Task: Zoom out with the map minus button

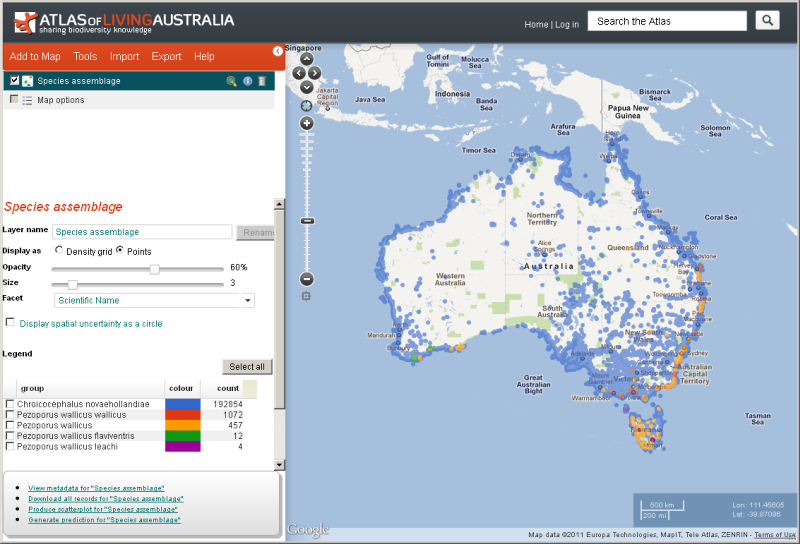Action: click(x=306, y=279)
